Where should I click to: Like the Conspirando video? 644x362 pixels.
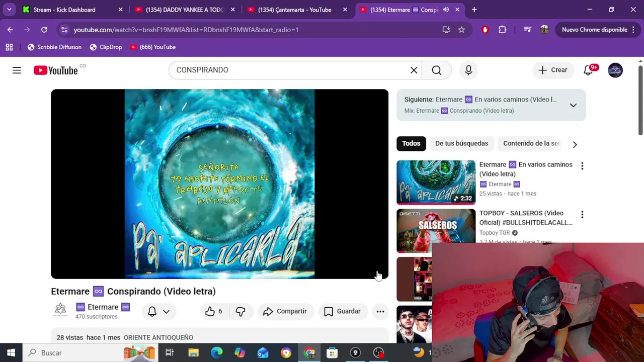[213, 311]
